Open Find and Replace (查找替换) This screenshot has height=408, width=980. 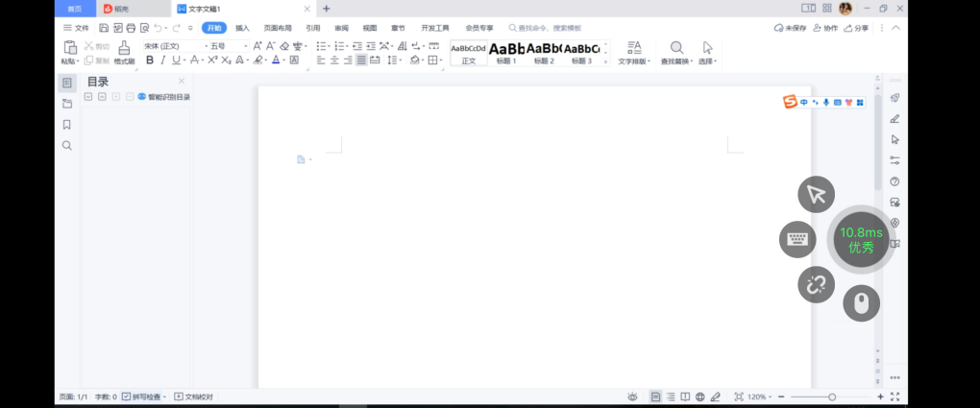676,52
